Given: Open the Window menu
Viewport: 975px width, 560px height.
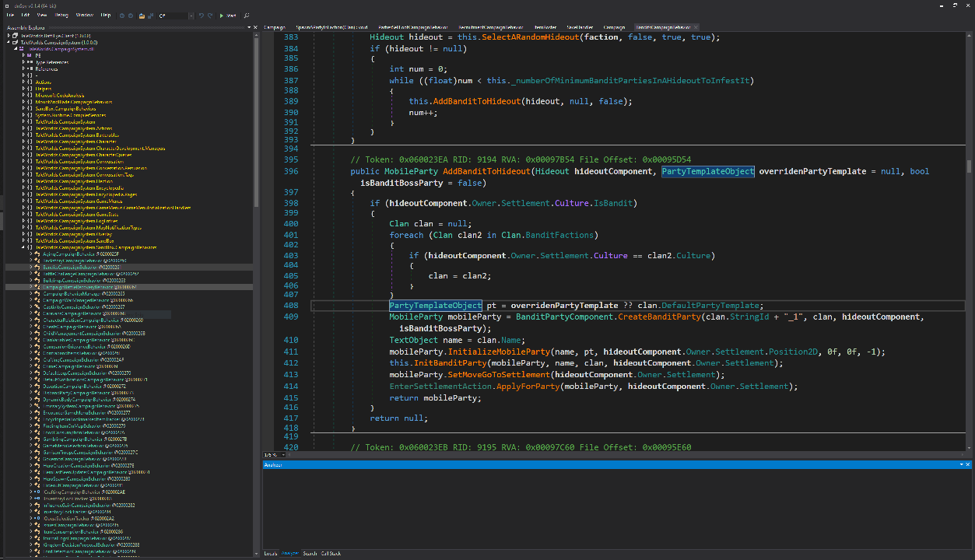Looking at the screenshot, I should coord(84,15).
